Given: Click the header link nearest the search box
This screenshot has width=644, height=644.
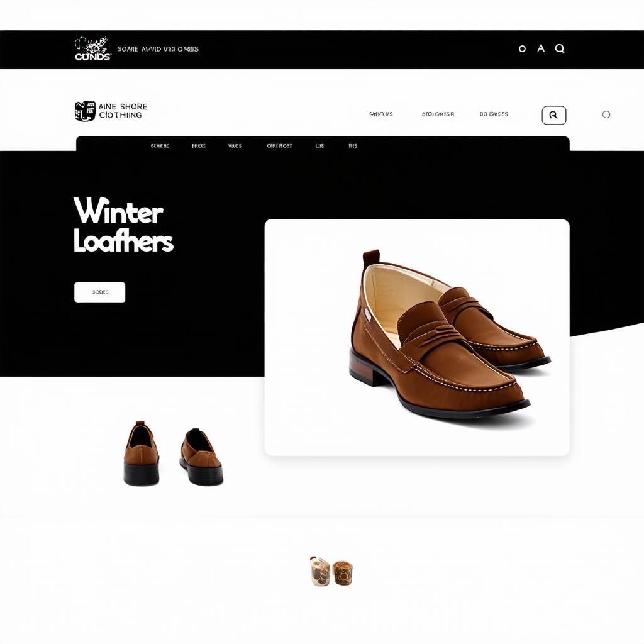Looking at the screenshot, I should [494, 114].
